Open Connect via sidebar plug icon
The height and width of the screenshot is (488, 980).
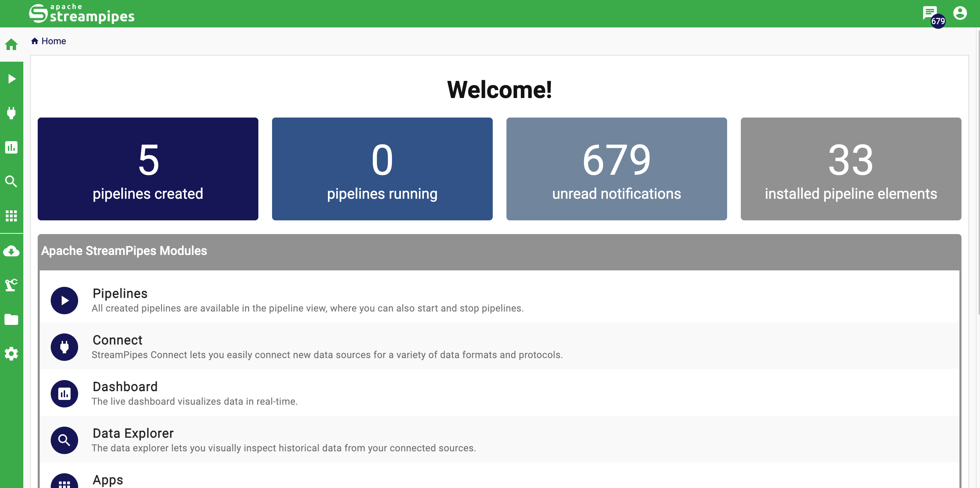point(11,113)
